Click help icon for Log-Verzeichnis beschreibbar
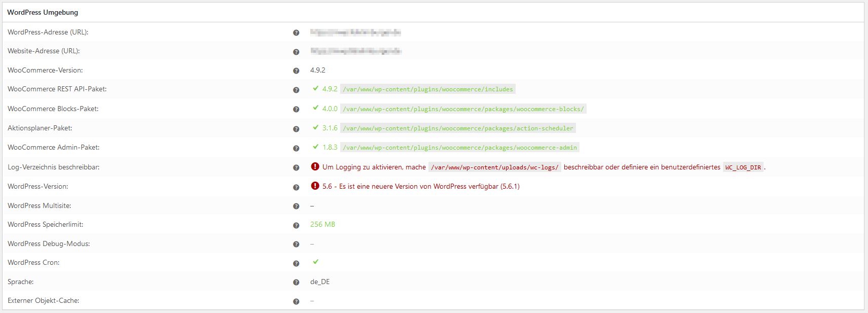This screenshot has width=868, height=313. [296, 167]
